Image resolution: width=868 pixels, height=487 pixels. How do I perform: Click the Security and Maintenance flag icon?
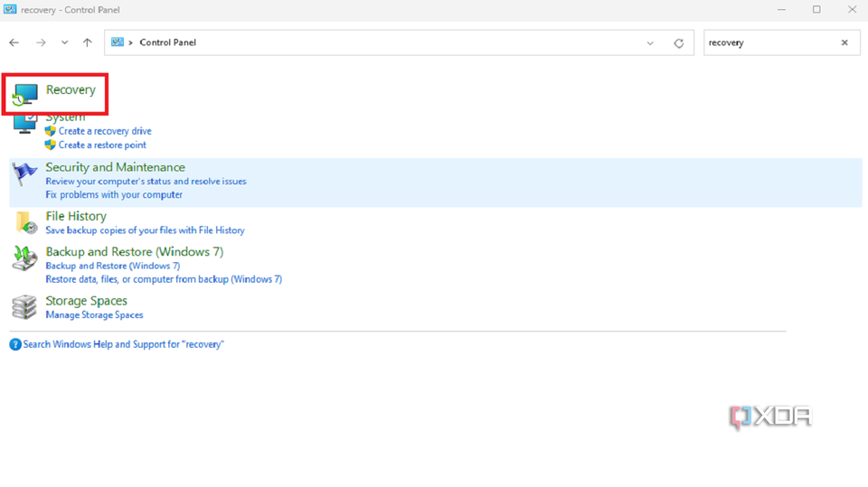pyautogui.click(x=24, y=174)
